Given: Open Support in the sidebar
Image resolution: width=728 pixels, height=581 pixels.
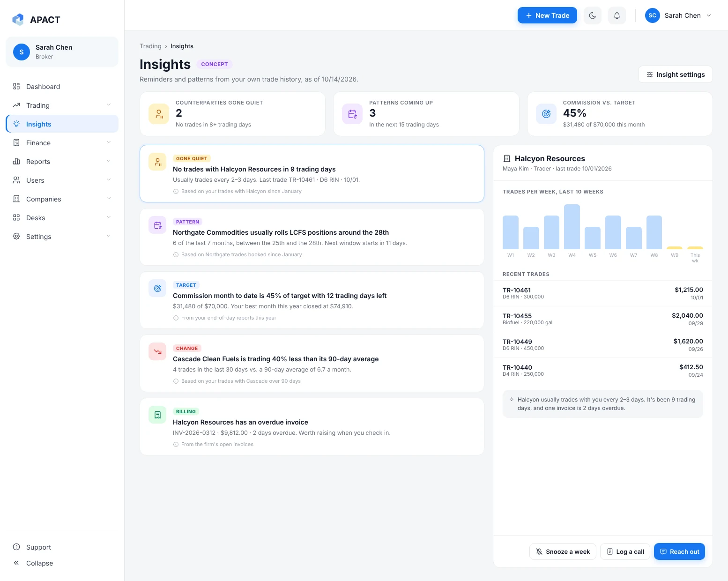Looking at the screenshot, I should pyautogui.click(x=62, y=547).
